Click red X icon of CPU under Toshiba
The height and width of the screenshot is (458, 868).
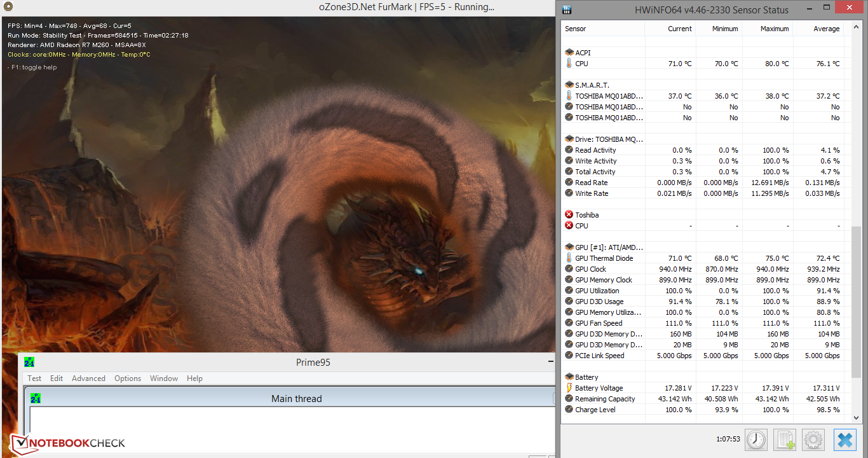coord(569,226)
